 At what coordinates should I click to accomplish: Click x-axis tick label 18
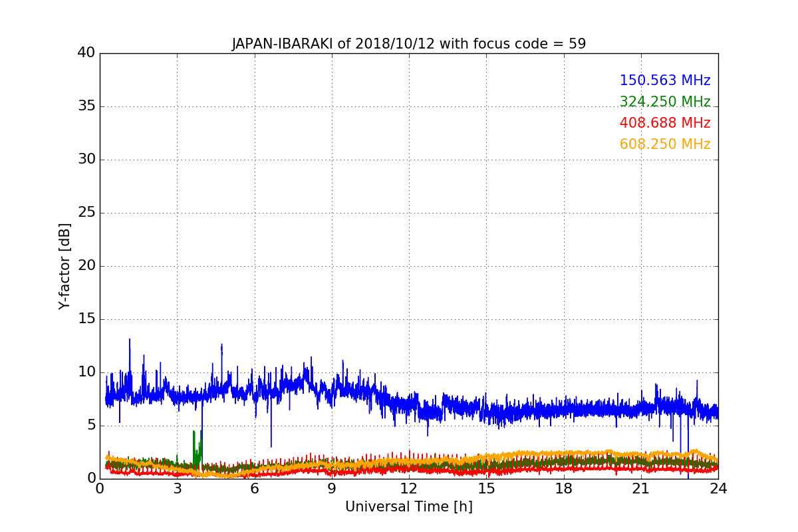pyautogui.click(x=564, y=489)
